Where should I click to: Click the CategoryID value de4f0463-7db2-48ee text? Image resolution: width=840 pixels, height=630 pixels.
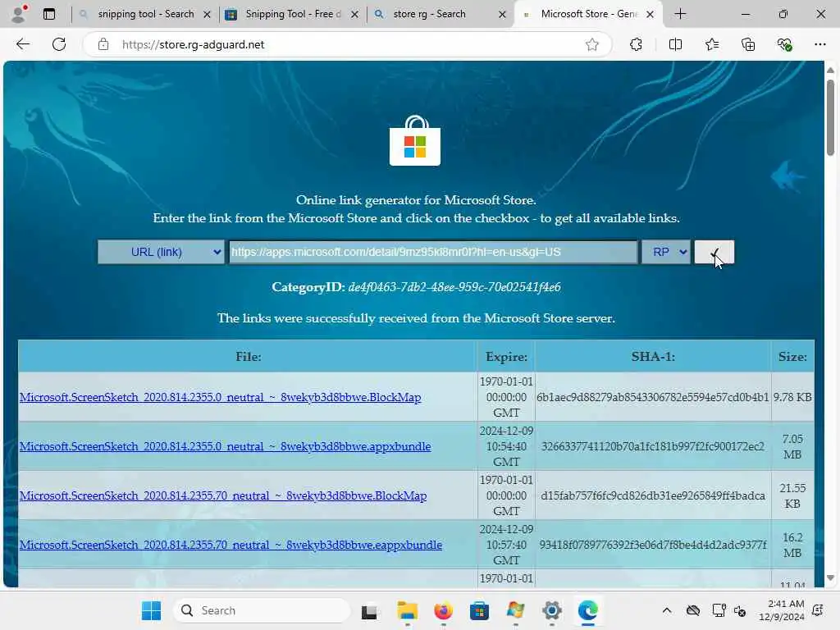tap(454, 287)
